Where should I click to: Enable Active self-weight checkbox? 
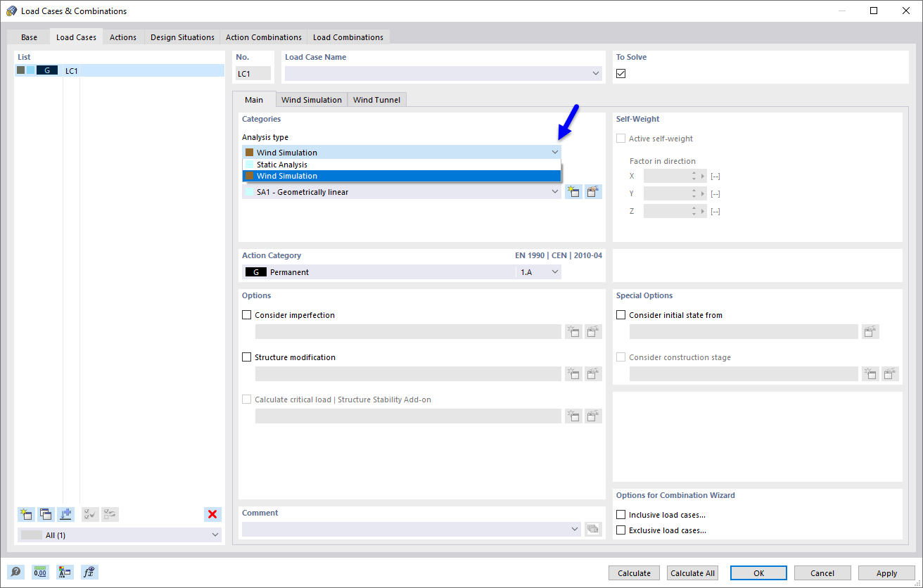[x=620, y=139]
